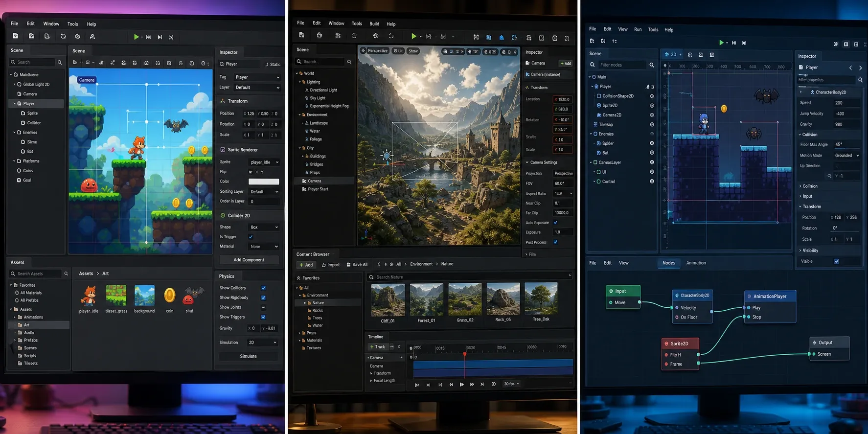Click the view gizmo icon left of Perspective
Screen dimensions: 868x434
click(363, 50)
